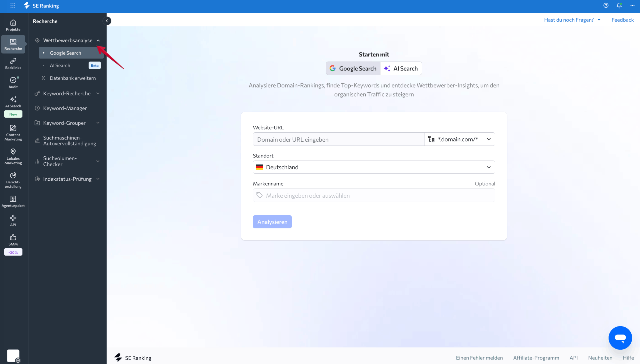640x364 pixels.
Task: Open the Backlinks section in sidebar
Action: (13, 63)
